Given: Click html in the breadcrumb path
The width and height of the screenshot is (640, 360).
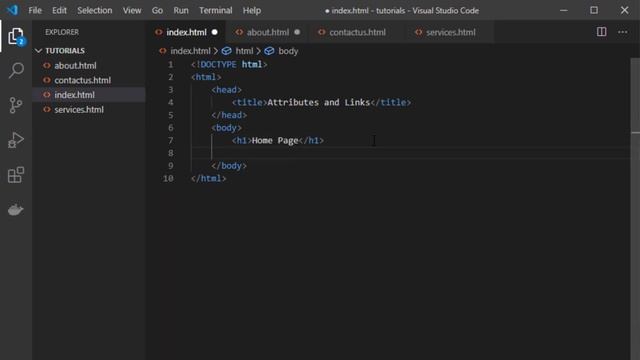Looking at the screenshot, I should point(244,51).
